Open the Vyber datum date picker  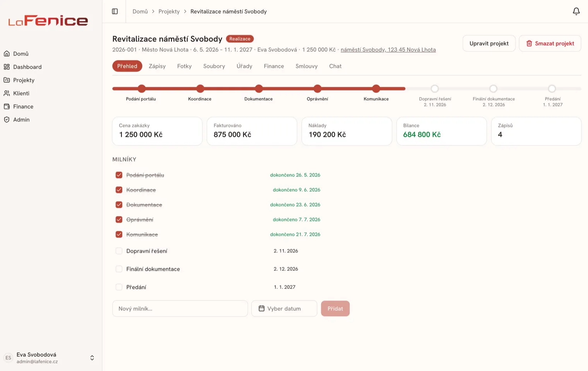coord(284,308)
